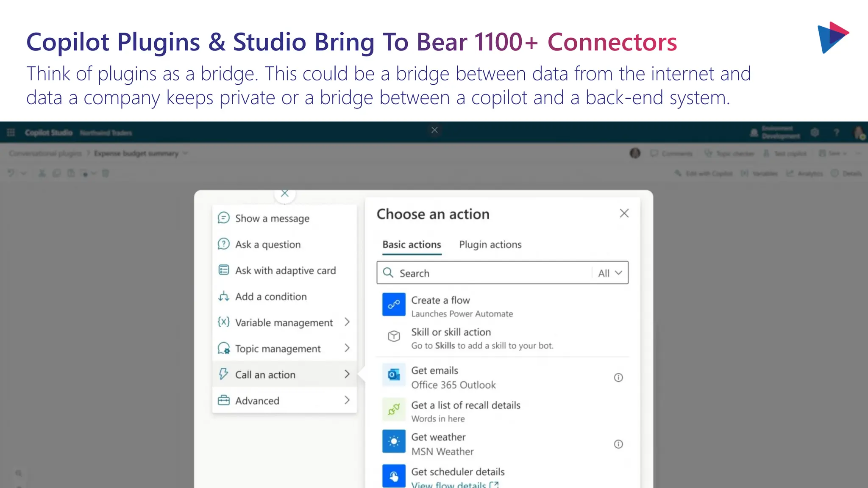Close the node picker with round X
The image size is (868, 488).
(x=285, y=193)
